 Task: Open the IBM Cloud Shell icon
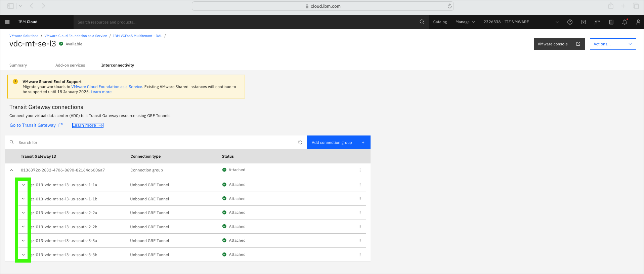coord(584,22)
